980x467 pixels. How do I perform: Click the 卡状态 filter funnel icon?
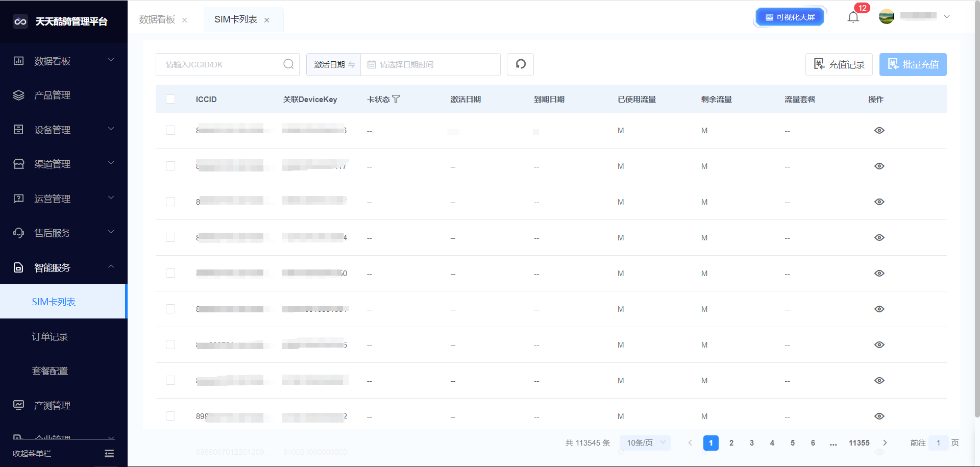point(396,99)
